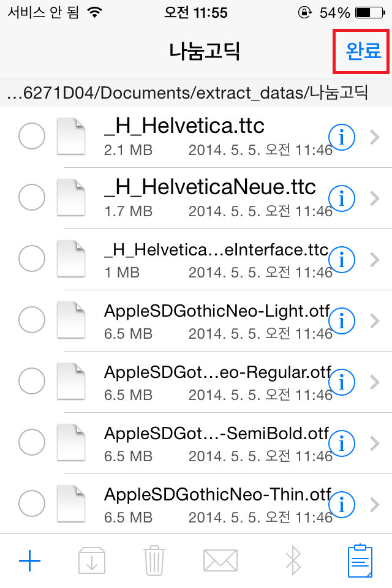Tap the Bluetooth share icon
The width and height of the screenshot is (392, 588).
[x=293, y=560]
